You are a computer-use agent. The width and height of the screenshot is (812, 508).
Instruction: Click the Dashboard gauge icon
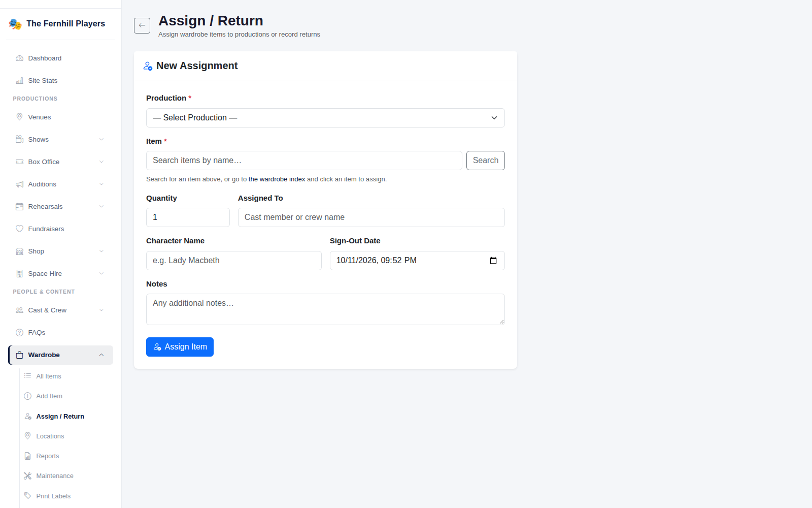19,58
